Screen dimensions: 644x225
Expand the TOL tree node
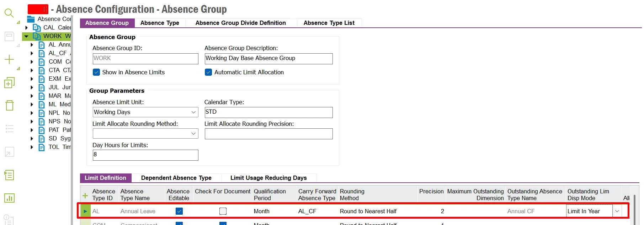[32, 147]
